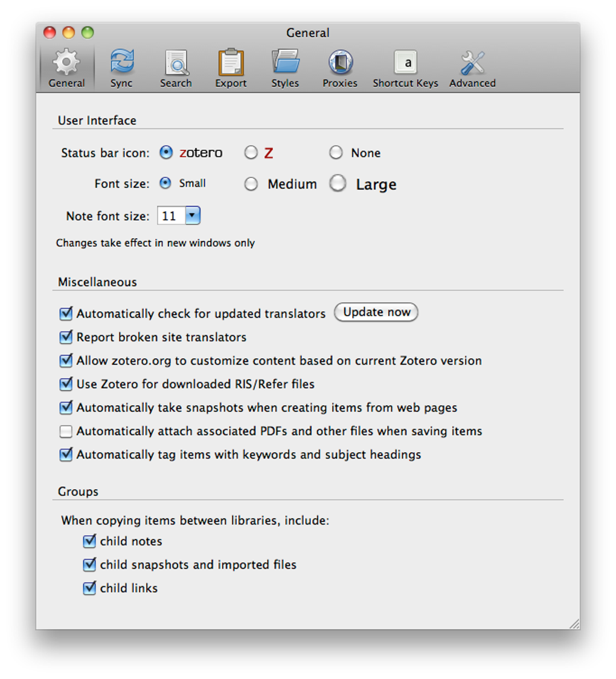
Task: Minimize the preferences window with yellow button
Action: tap(69, 33)
